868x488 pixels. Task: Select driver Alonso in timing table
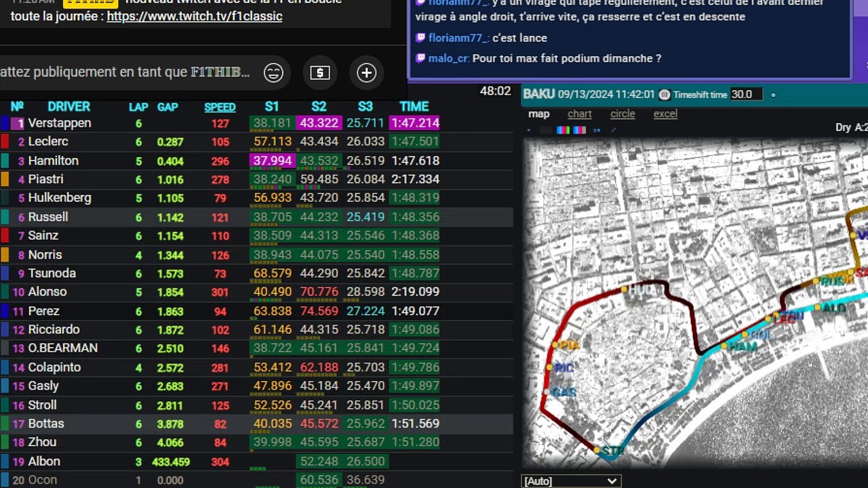(47, 292)
